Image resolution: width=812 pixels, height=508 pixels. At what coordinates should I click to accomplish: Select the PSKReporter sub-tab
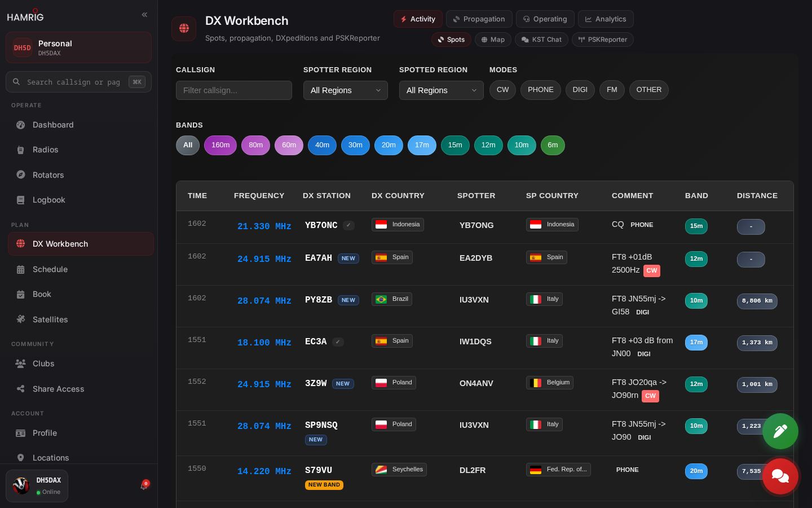(603, 40)
